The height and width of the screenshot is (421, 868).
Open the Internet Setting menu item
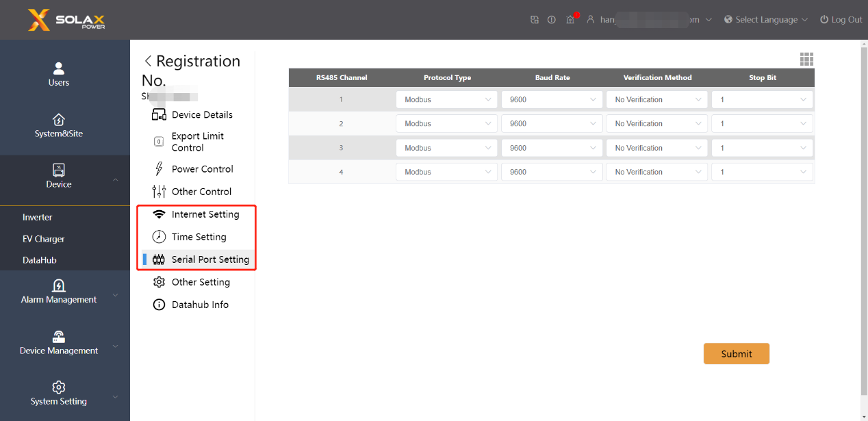(x=205, y=214)
